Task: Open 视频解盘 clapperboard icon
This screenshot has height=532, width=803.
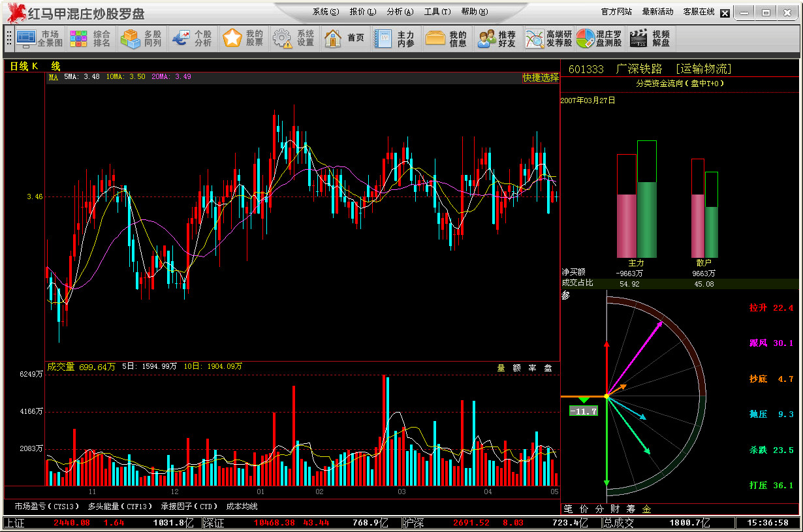Action: click(x=650, y=39)
